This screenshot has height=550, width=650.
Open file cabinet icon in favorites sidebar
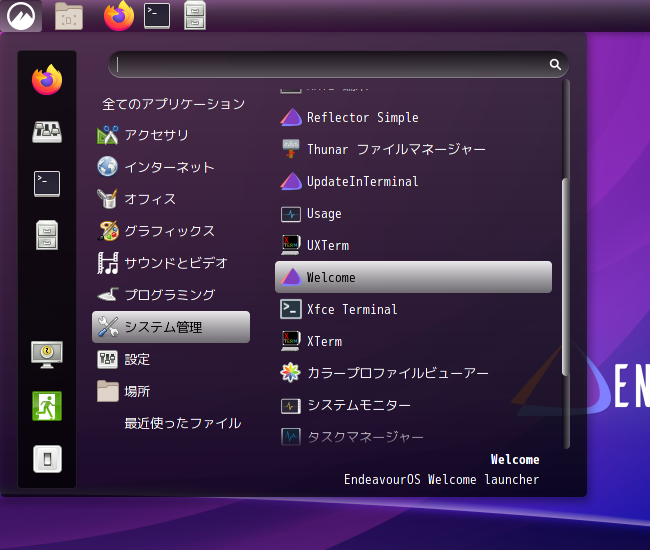47,235
